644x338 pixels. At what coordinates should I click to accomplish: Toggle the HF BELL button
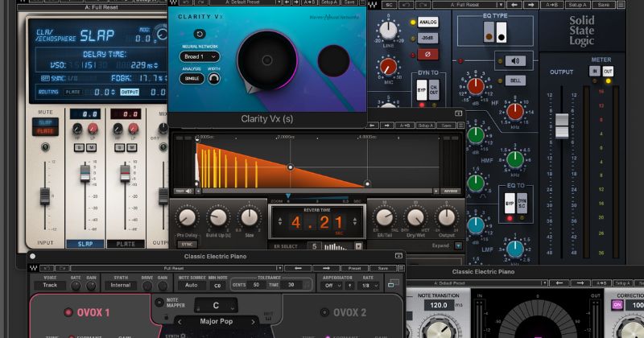[x=515, y=80]
